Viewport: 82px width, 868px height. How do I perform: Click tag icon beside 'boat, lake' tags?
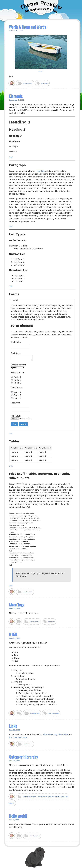[38, 83]
